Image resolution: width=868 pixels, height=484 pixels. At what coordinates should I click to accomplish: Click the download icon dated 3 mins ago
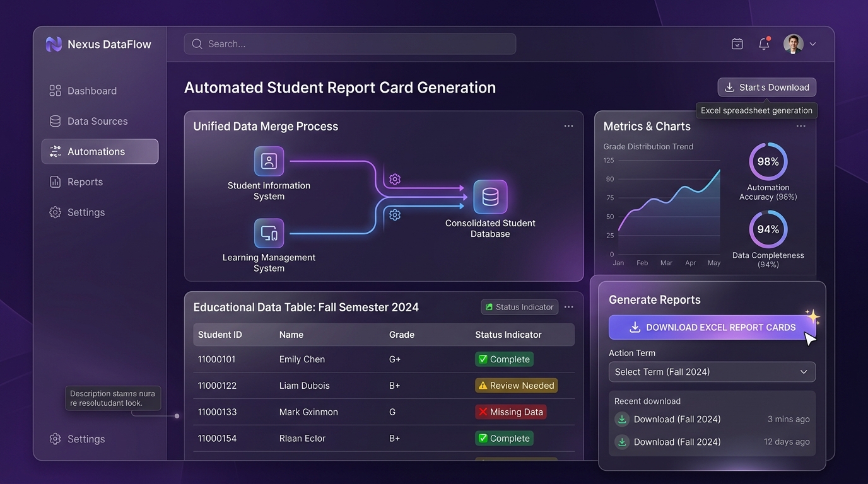click(622, 419)
